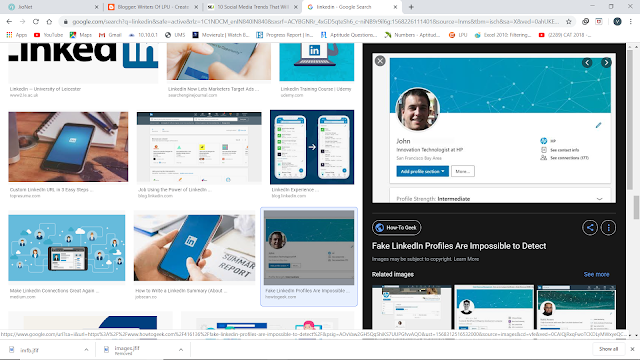Viewport: 640px width, 360px height.
Task: Select the Custom LinkedIn URL phone thumbnail
Action: point(68,147)
